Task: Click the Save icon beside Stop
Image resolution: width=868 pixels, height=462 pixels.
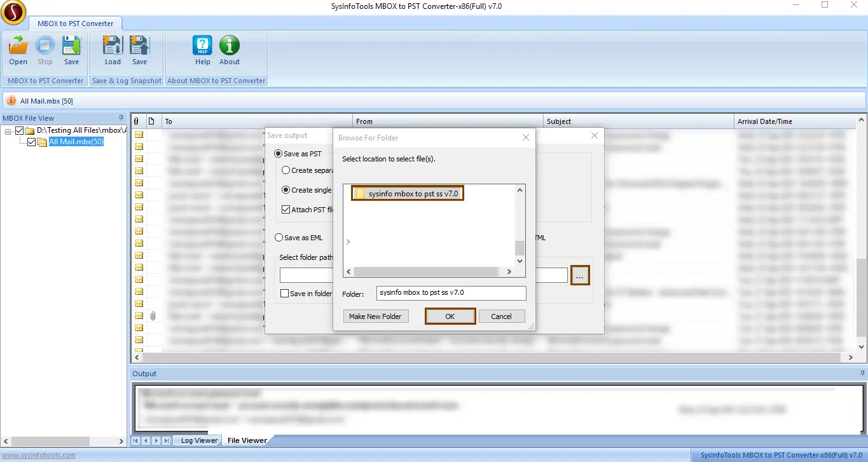Action: coord(71,46)
